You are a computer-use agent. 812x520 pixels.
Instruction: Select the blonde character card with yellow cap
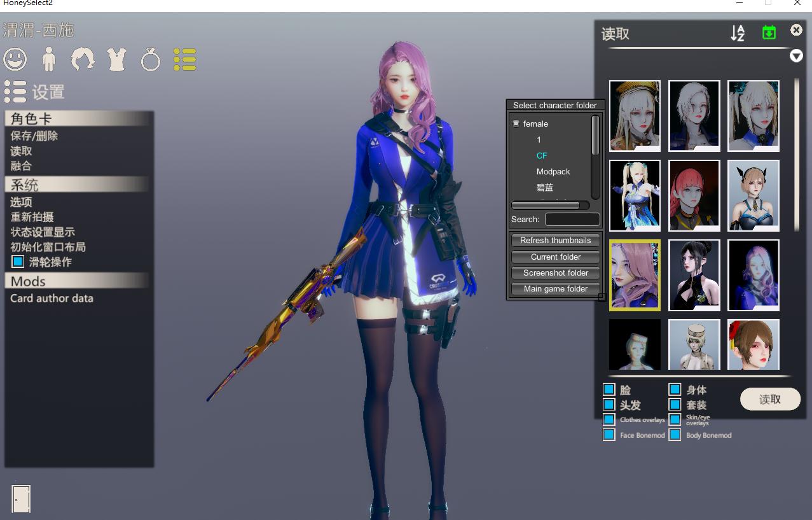(x=635, y=116)
